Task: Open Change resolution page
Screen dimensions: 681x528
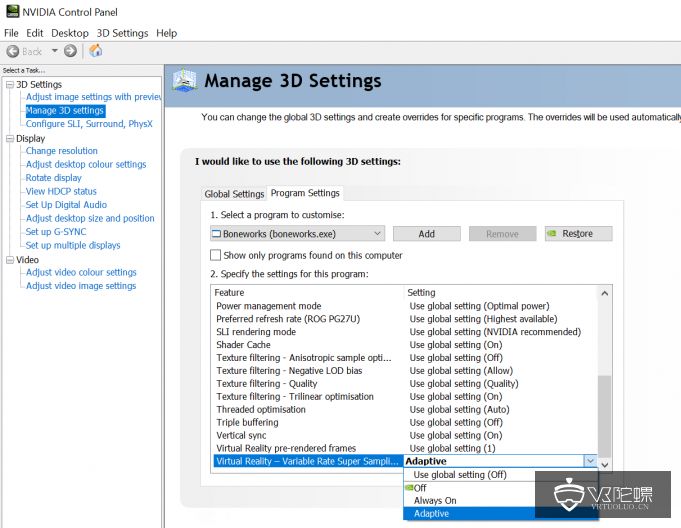Action: pyautogui.click(x=62, y=151)
